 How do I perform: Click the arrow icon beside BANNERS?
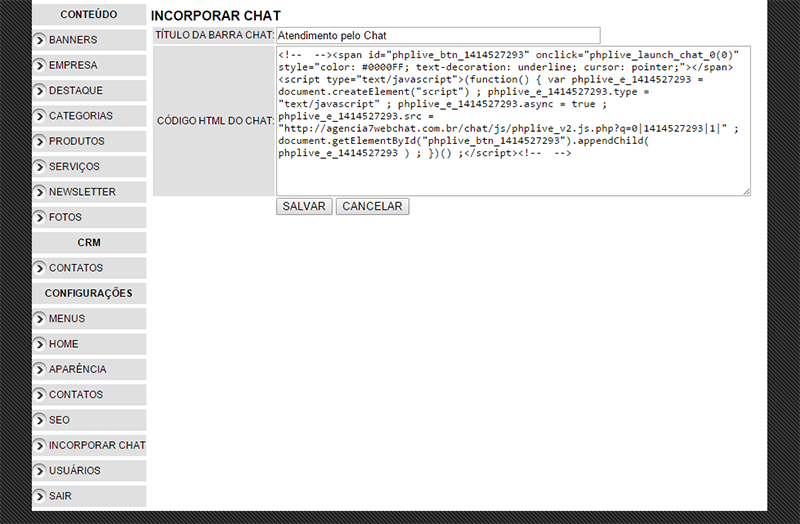pos(39,40)
